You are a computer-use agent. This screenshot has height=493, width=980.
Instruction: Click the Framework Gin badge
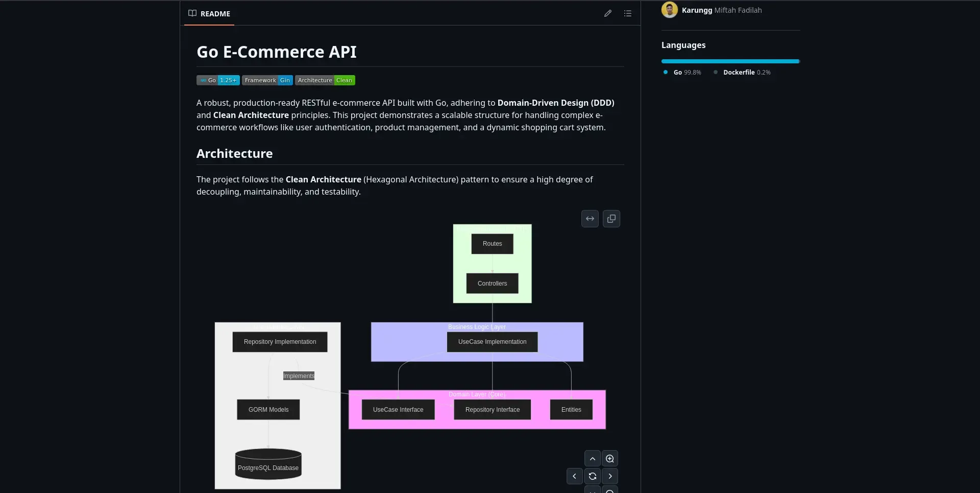267,80
